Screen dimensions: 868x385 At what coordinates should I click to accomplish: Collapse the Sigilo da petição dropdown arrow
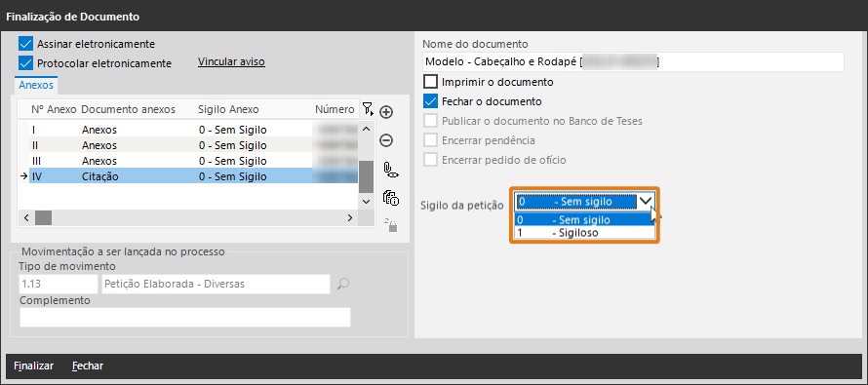[646, 202]
